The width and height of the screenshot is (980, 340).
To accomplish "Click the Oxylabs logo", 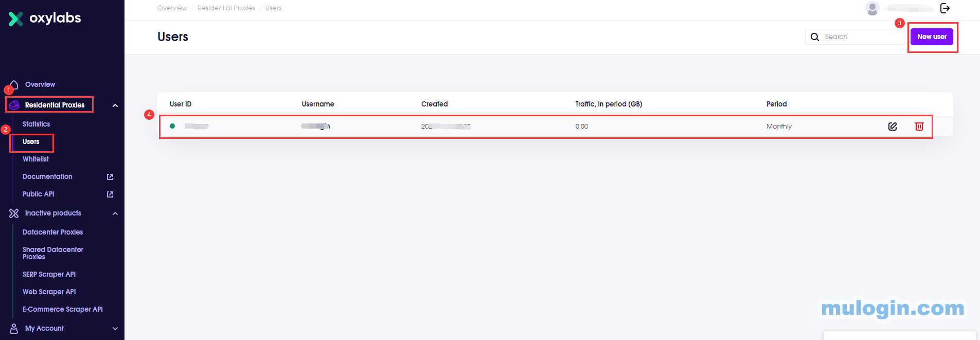I will (x=45, y=19).
